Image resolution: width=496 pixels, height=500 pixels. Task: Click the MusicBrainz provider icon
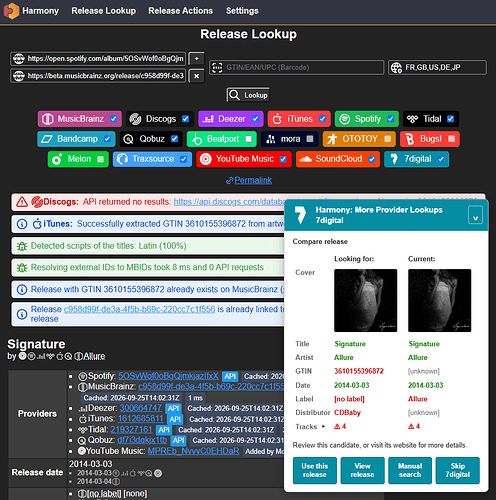[x=48, y=119]
